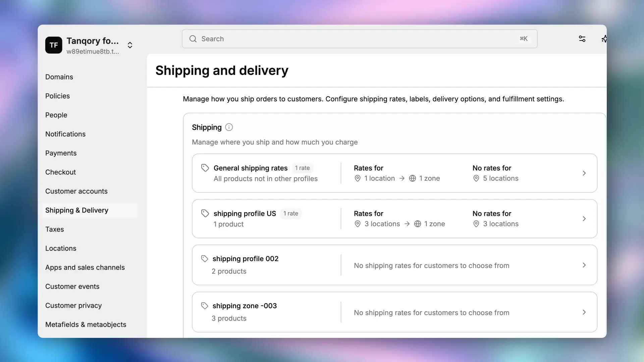Image resolution: width=644 pixels, height=362 pixels.
Task: Go to Locations settings
Action: tap(61, 248)
